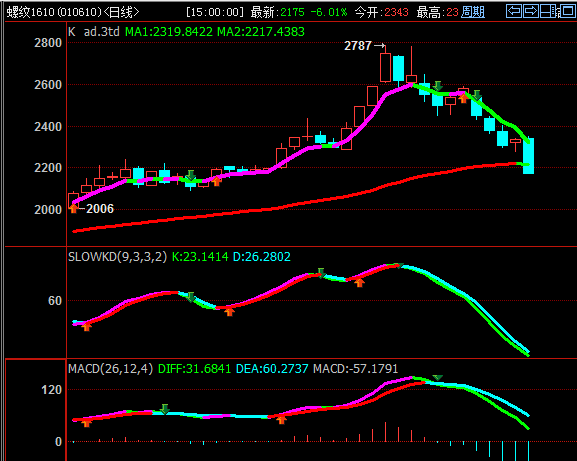Image resolution: width=577 pixels, height=461 pixels.
Task: Click the 120 axis label in MACD
Action: [x=51, y=390]
